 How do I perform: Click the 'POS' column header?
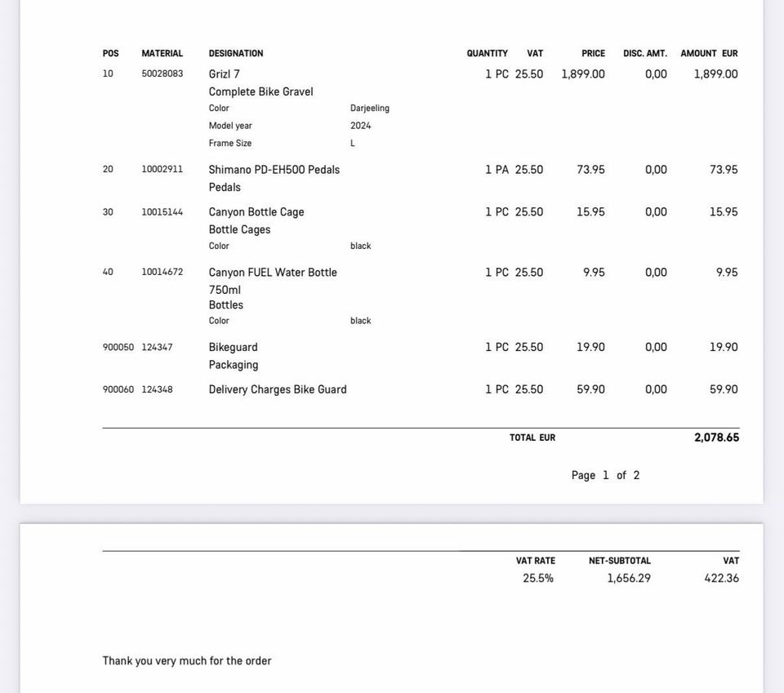pos(110,53)
